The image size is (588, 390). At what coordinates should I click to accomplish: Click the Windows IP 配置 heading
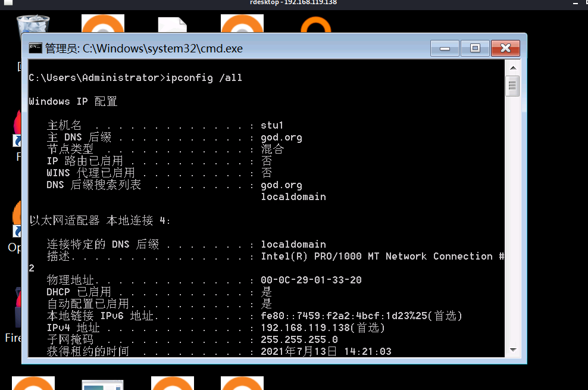[73, 101]
